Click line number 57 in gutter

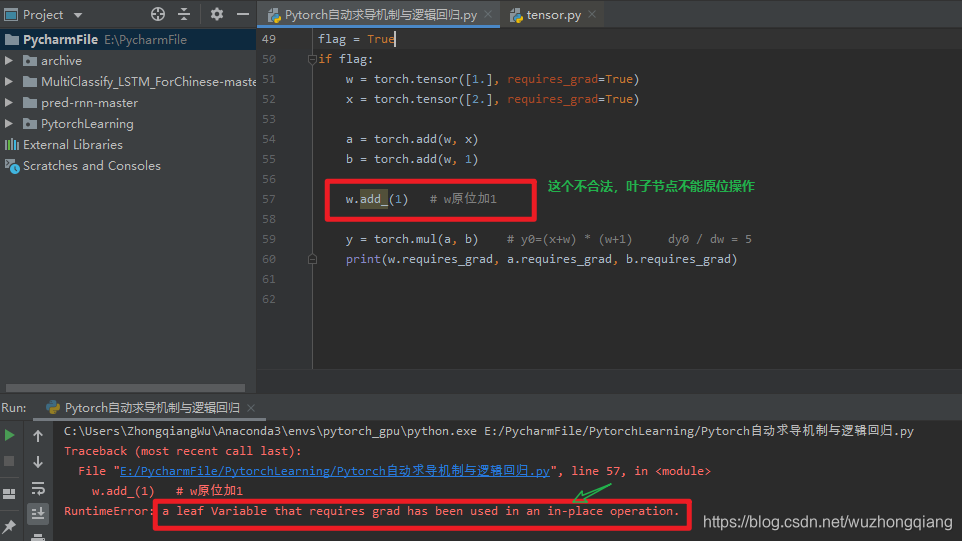point(269,199)
